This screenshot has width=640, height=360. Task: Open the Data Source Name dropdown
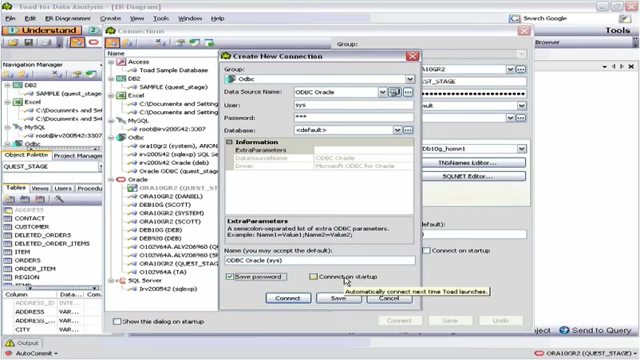[x=382, y=92]
